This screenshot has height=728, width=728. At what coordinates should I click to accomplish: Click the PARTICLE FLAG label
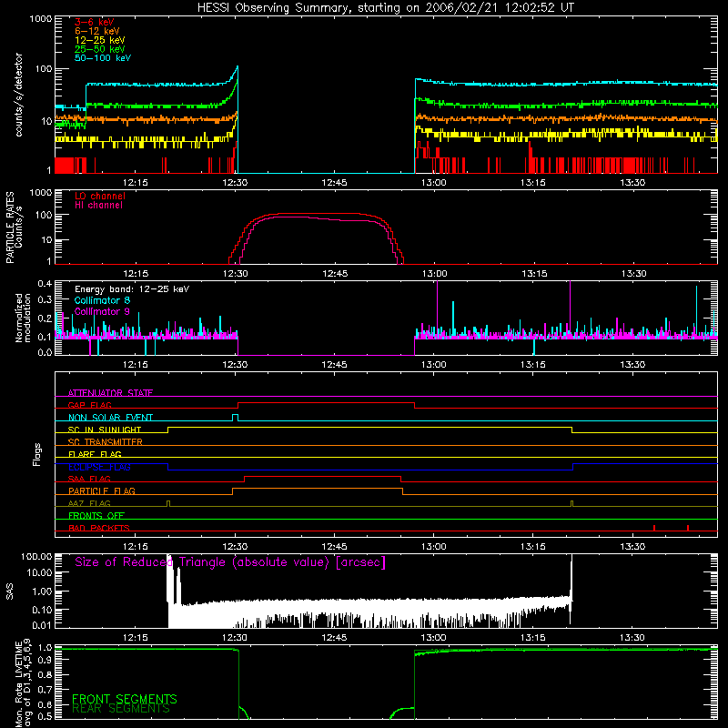point(102,490)
